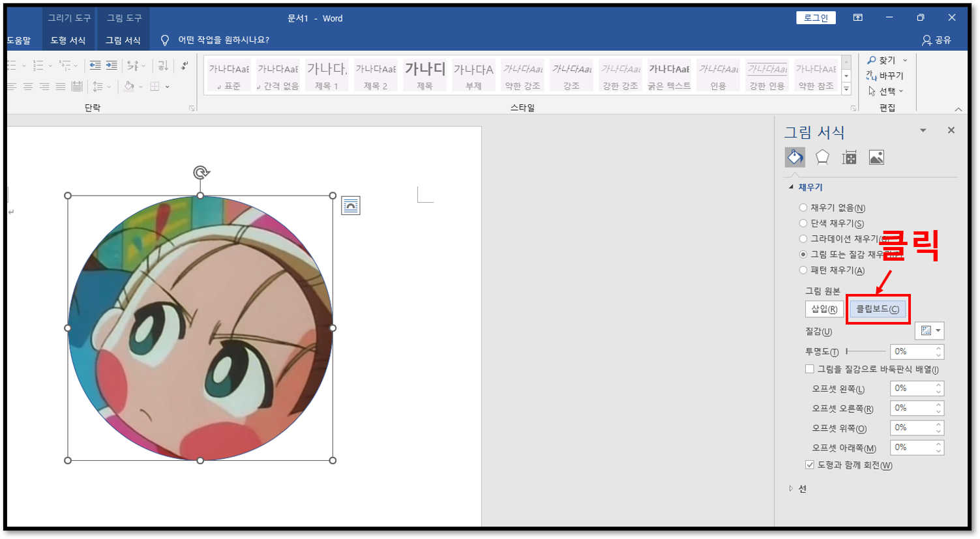Select the 단색 채우기 radio button
Image resolution: width=980 pixels, height=539 pixels.
tap(803, 224)
